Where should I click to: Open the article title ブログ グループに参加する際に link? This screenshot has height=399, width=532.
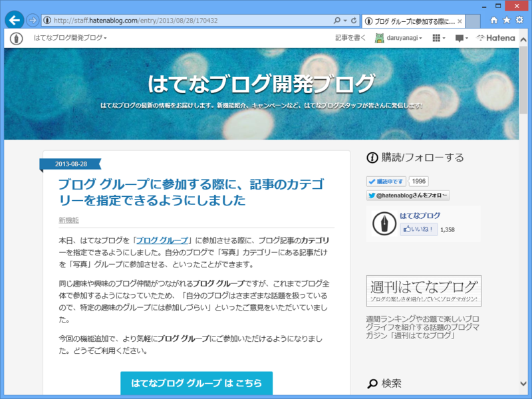(x=192, y=192)
